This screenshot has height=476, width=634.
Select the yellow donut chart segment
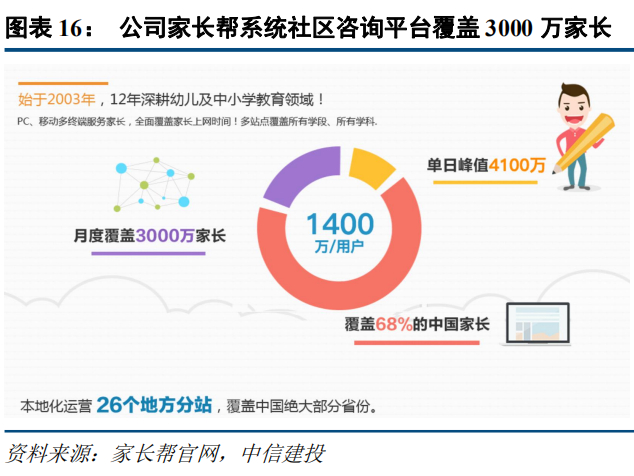click(370, 167)
